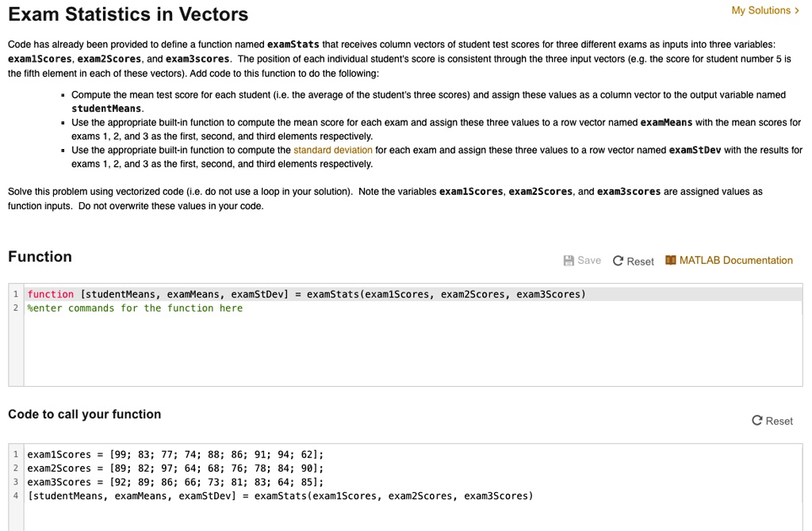Click the Save floppy disk icon
This screenshot has width=812, height=531.
point(568,260)
